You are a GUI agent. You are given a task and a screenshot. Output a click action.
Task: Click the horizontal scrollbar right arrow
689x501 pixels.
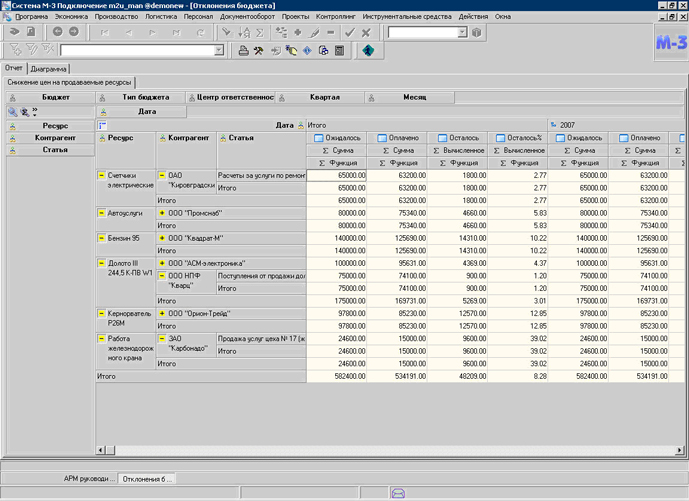tap(679, 450)
